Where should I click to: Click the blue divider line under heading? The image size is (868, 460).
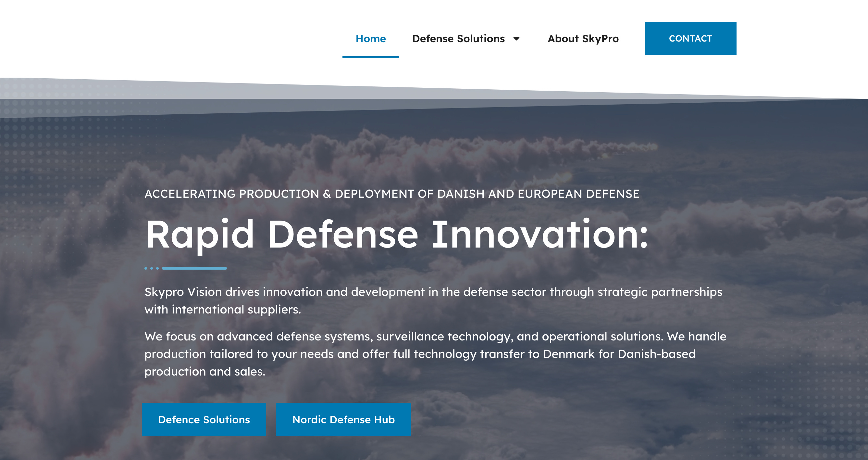(x=194, y=268)
